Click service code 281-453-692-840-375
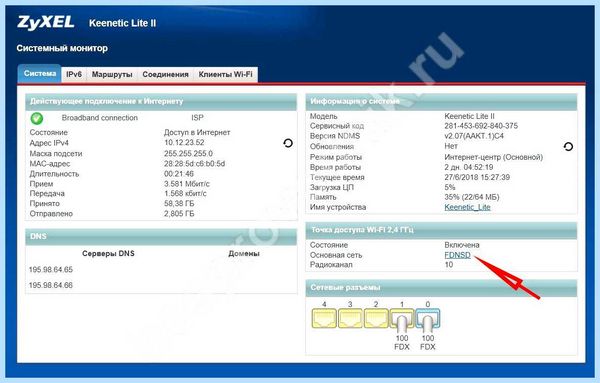This screenshot has width=600, height=383. click(481, 126)
